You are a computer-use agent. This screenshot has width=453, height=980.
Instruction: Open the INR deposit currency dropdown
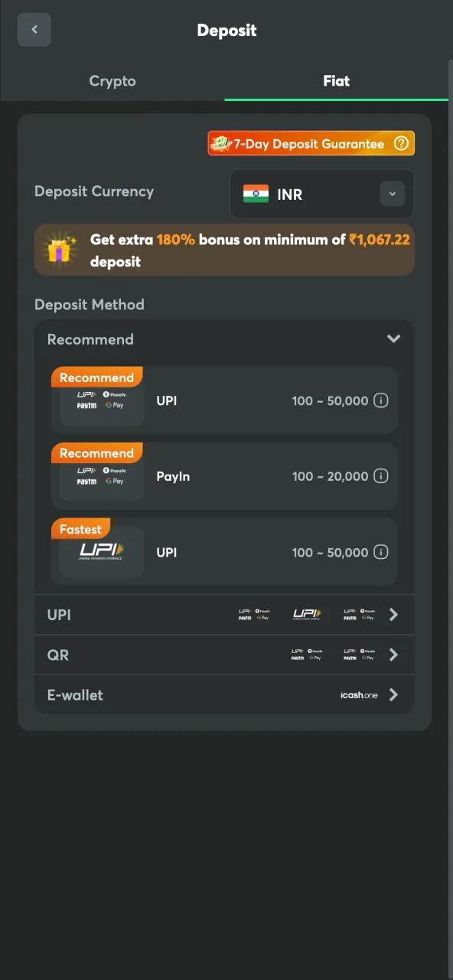click(393, 194)
